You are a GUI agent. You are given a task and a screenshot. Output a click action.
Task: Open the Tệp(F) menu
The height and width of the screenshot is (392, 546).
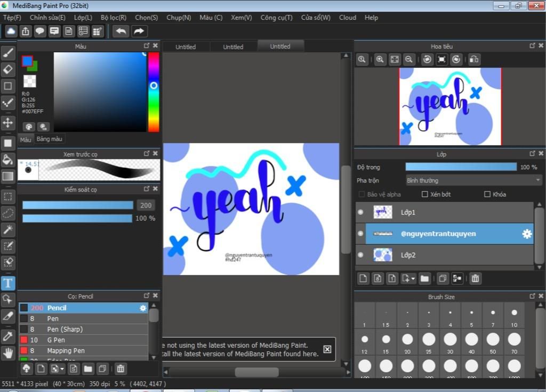click(x=12, y=18)
